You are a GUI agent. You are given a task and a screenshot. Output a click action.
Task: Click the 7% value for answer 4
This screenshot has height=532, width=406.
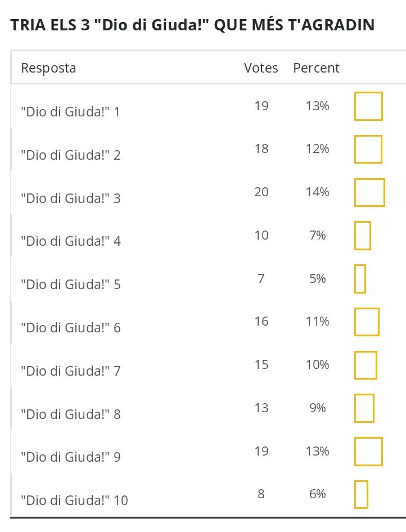317,236
